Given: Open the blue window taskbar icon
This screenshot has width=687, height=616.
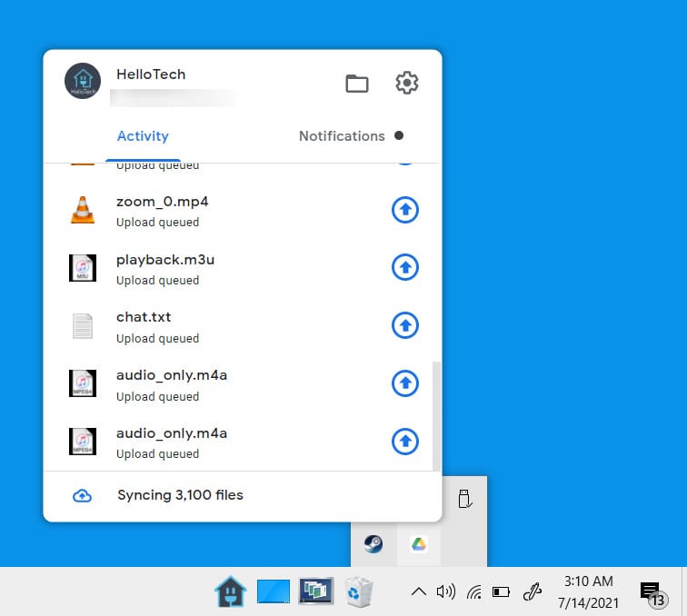Looking at the screenshot, I should 274,591.
